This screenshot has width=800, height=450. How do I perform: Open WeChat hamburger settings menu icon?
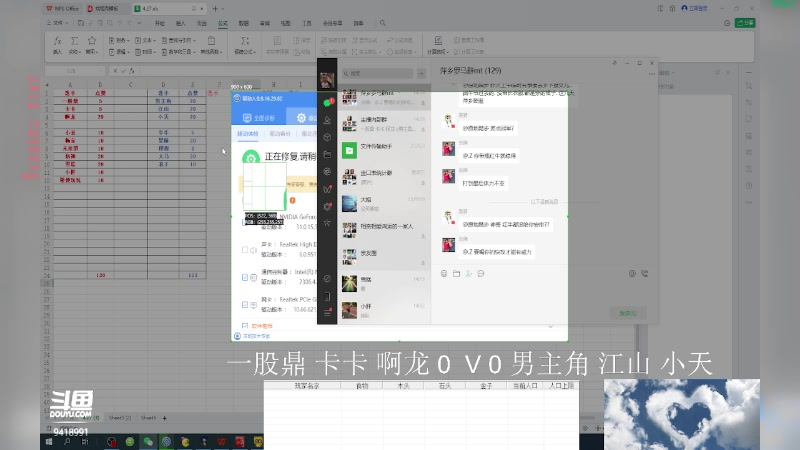click(x=327, y=313)
